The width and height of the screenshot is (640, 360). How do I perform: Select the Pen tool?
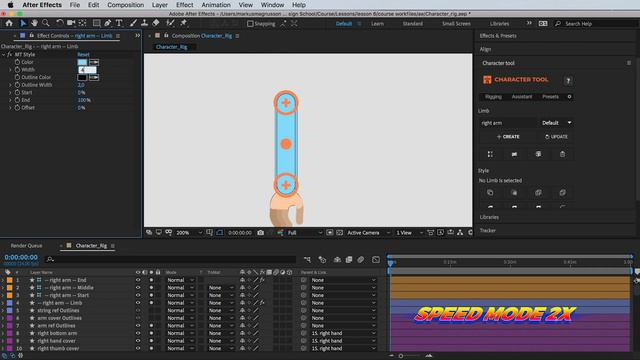click(x=108, y=23)
